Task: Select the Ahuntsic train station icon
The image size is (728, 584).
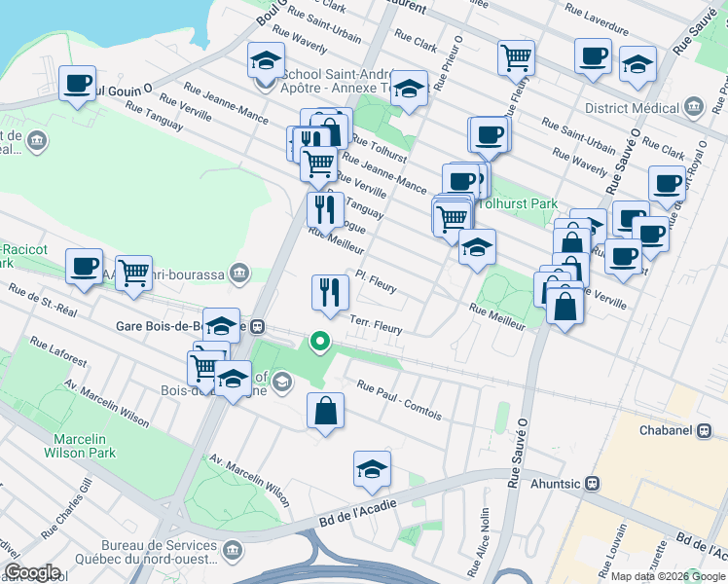Action: click(592, 484)
